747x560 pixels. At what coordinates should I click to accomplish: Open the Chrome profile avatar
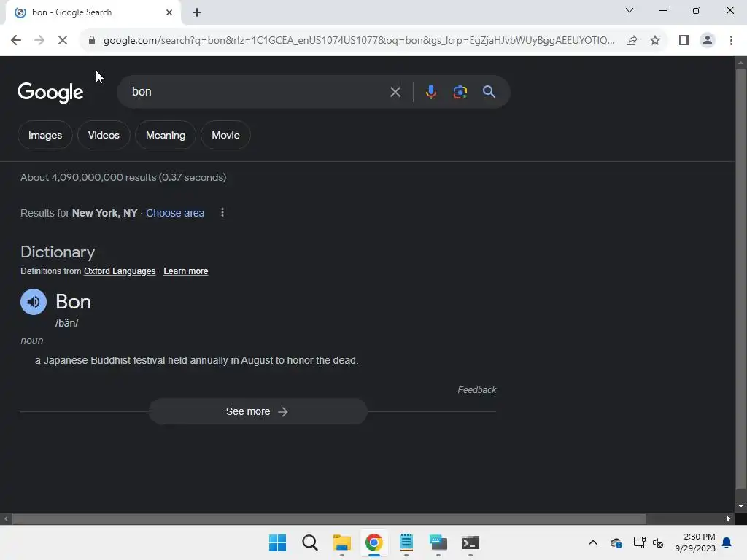point(708,41)
